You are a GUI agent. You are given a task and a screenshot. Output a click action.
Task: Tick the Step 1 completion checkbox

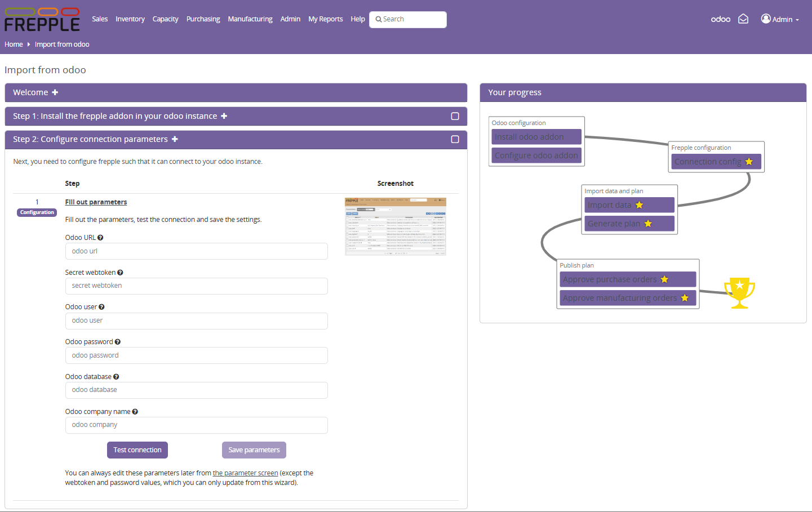(455, 116)
